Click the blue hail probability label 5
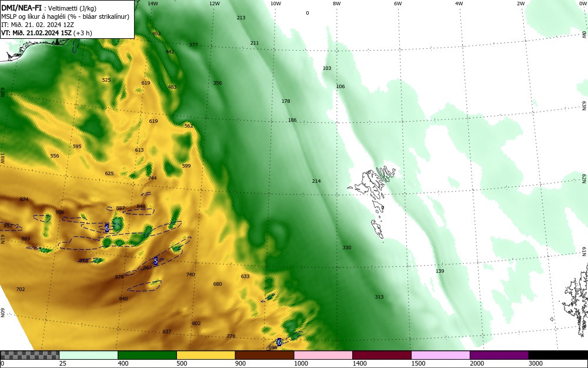Screen dimensions: 588x368 click(156, 261)
